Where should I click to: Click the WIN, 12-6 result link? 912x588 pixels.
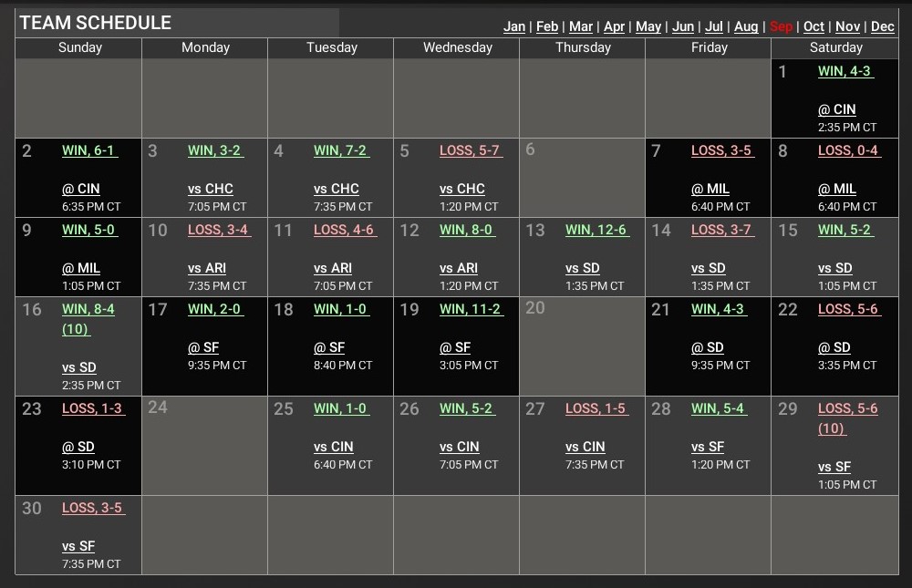point(596,230)
